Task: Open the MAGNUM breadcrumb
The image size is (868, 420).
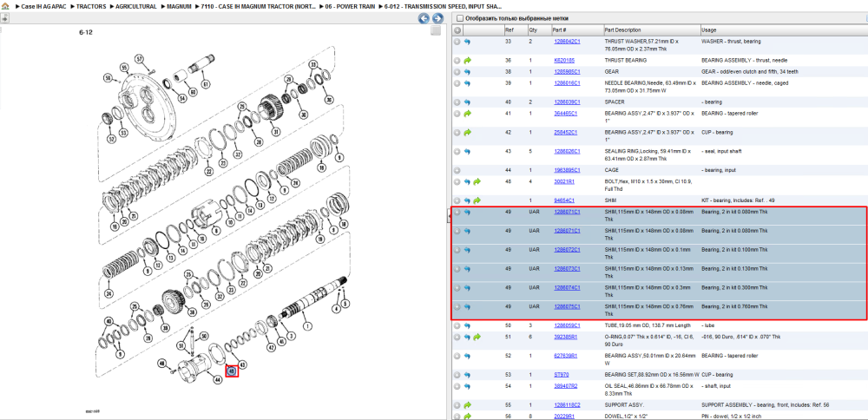Action: pos(179,7)
